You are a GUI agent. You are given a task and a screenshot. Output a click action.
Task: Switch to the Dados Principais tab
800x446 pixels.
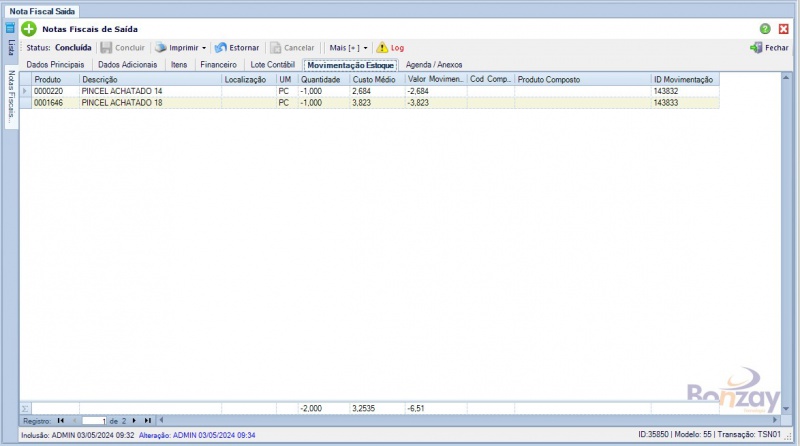[x=55, y=64]
